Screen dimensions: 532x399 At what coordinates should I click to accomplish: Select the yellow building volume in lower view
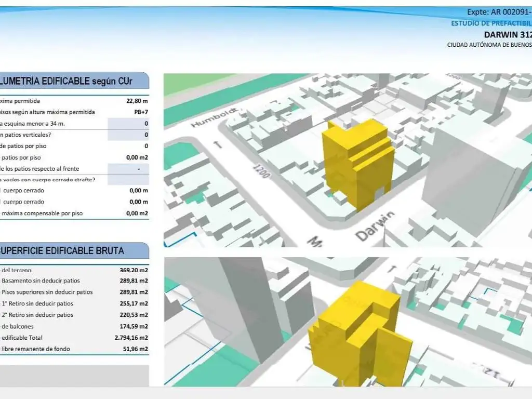tap(358, 332)
